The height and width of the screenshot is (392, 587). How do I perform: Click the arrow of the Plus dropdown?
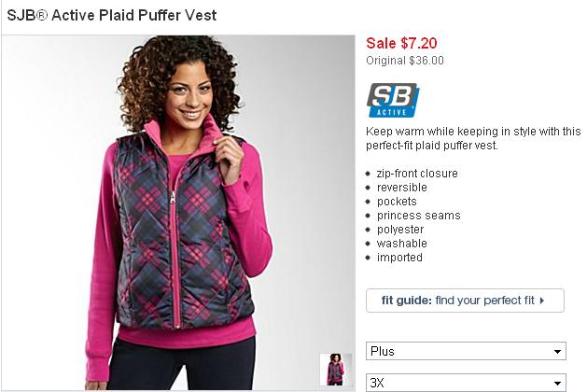click(557, 352)
